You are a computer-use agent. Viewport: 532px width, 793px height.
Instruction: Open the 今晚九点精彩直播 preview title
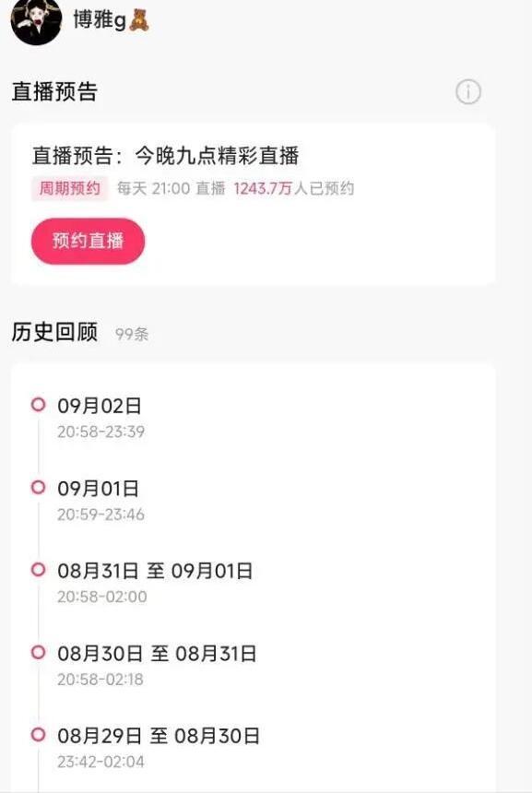point(217,156)
